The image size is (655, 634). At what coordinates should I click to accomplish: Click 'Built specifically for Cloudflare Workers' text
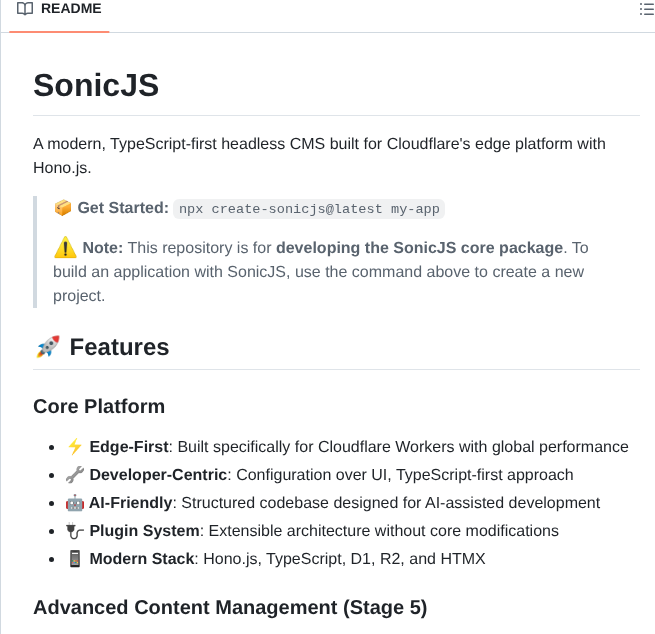[316, 447]
